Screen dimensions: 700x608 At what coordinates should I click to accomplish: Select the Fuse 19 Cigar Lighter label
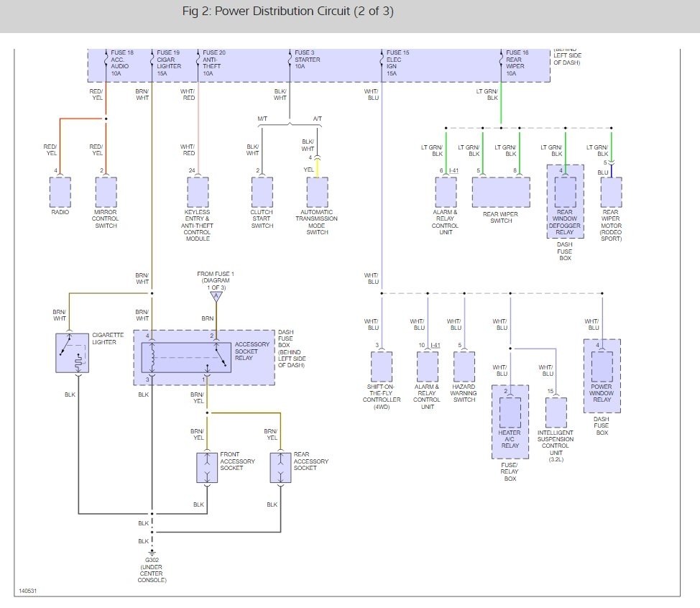pyautogui.click(x=169, y=63)
